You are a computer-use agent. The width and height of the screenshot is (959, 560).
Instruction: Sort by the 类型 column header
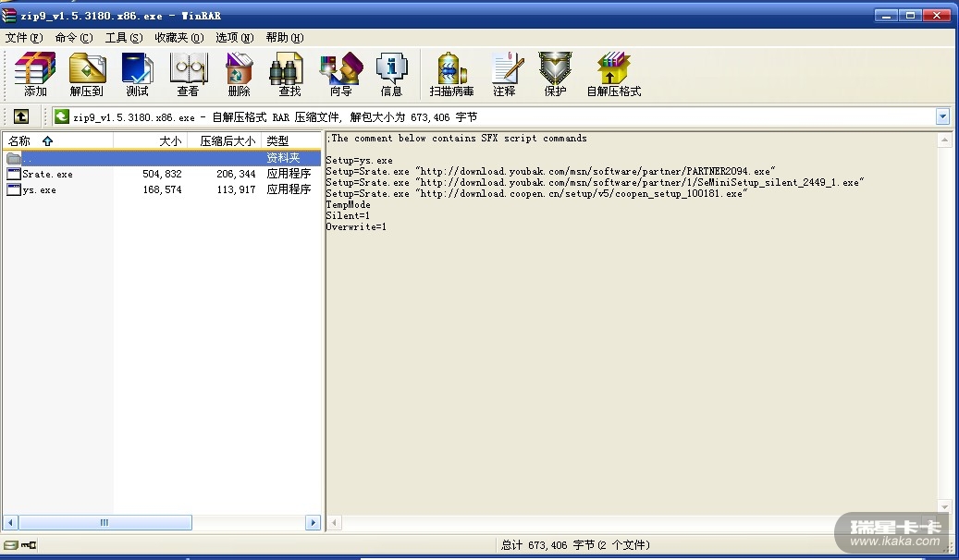[291, 140]
